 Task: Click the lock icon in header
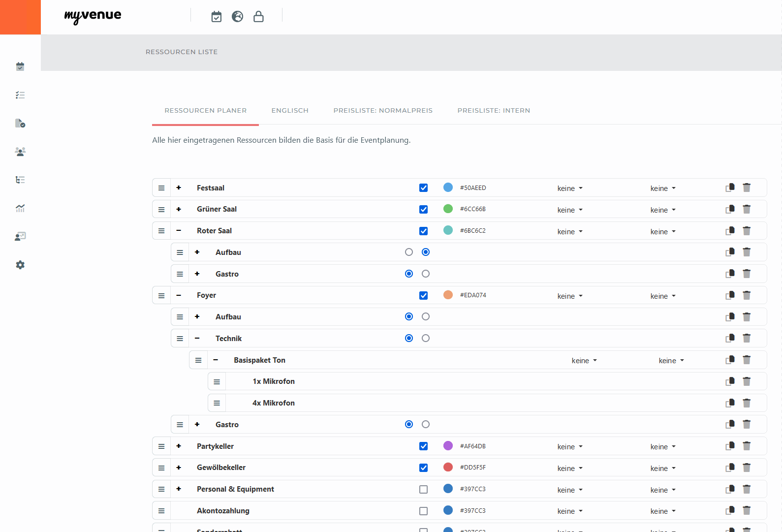point(258,17)
